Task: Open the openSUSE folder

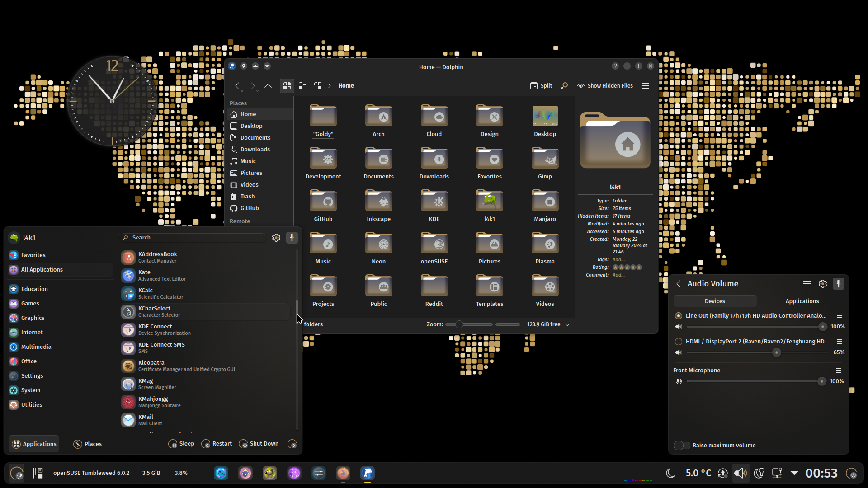Action: tap(434, 248)
